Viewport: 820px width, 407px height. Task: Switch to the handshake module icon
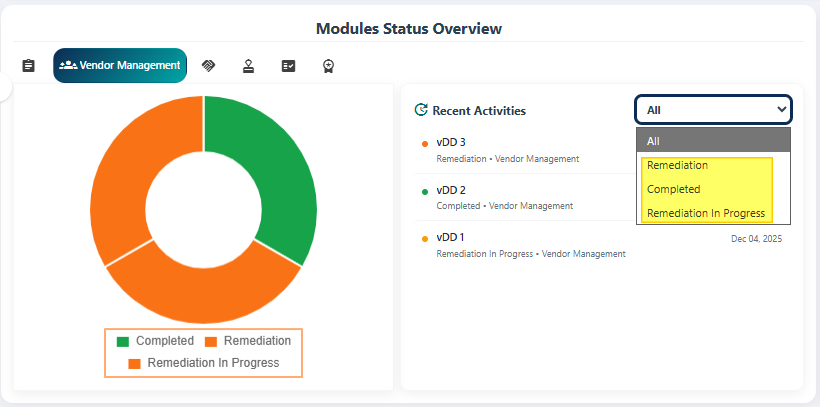tap(208, 66)
